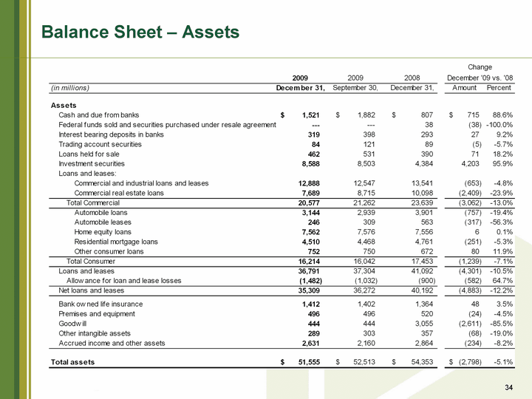532x399 pixels.
Task: Click the 'September 30,' column header
Action: click(x=355, y=88)
